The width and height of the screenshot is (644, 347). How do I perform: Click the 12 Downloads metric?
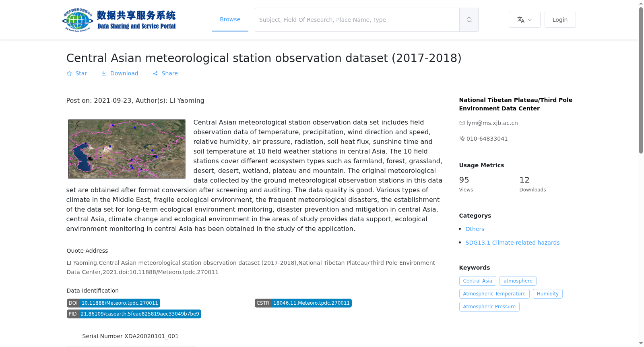pos(533,184)
